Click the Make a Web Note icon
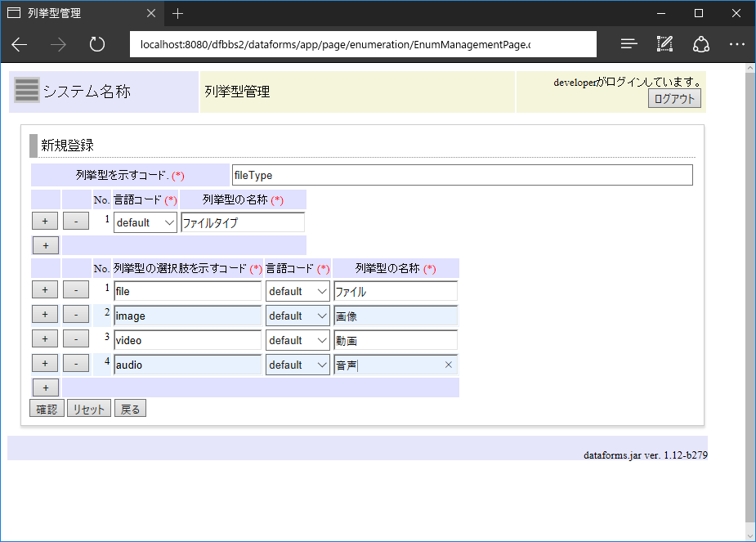The image size is (756, 542). (664, 44)
